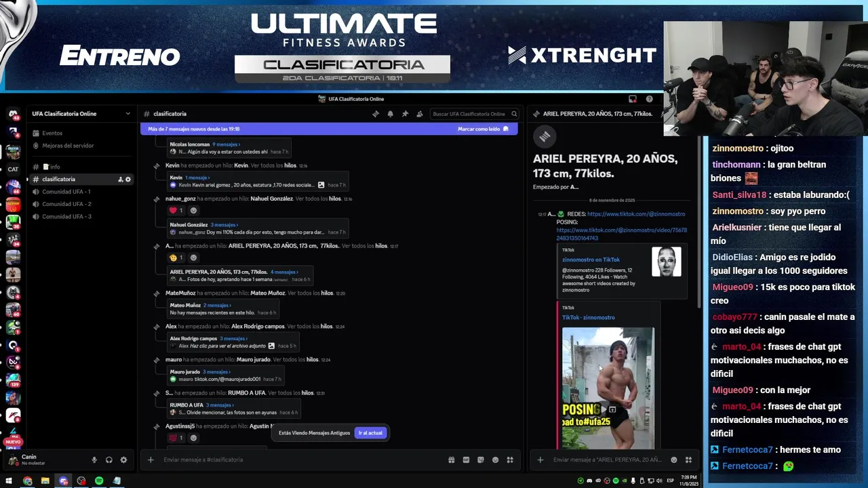Open Discord inbox icon in title bar
This screenshot has height=488, width=868.
click(633, 99)
